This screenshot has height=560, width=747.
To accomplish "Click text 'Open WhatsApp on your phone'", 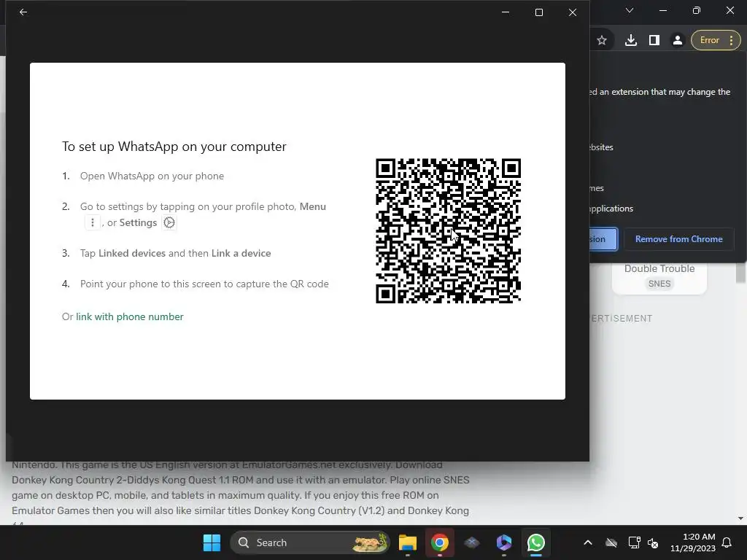I will [x=152, y=176].
